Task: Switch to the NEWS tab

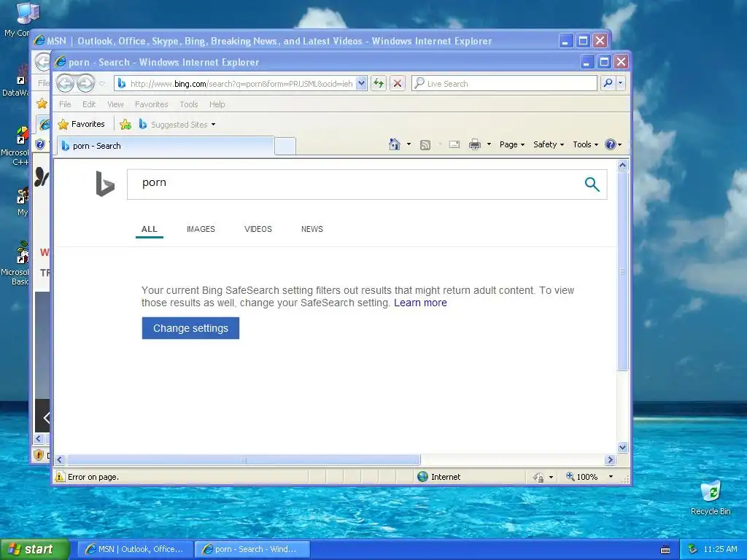Action: 312,229
